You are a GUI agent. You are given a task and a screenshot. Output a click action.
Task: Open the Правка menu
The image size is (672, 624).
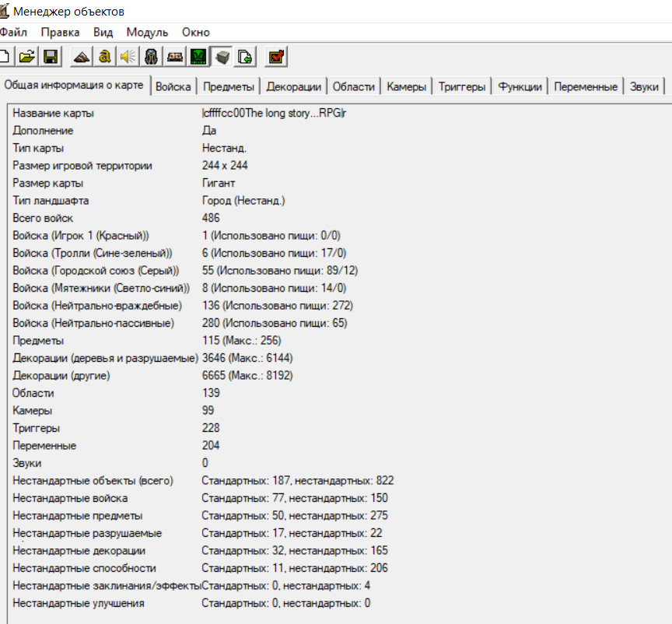[x=60, y=32]
